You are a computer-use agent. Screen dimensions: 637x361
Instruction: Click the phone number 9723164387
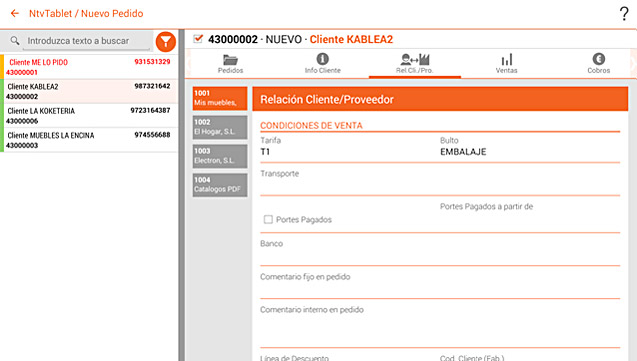pos(150,110)
